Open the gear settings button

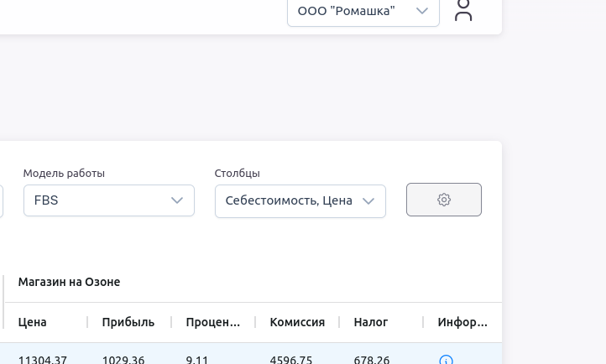444,200
